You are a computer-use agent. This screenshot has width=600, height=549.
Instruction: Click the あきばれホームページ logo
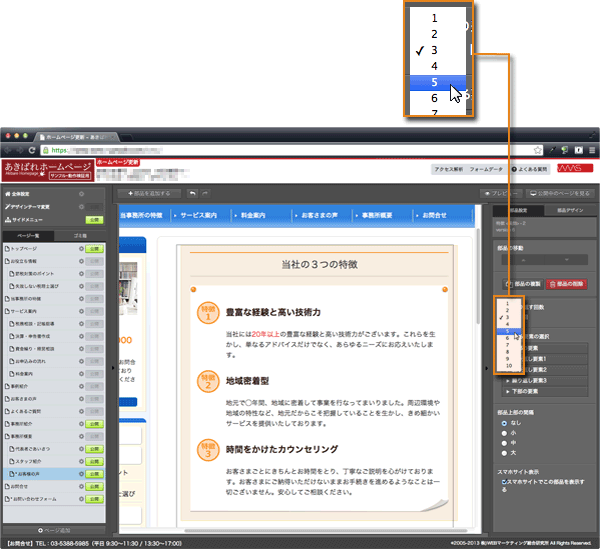coord(48,170)
